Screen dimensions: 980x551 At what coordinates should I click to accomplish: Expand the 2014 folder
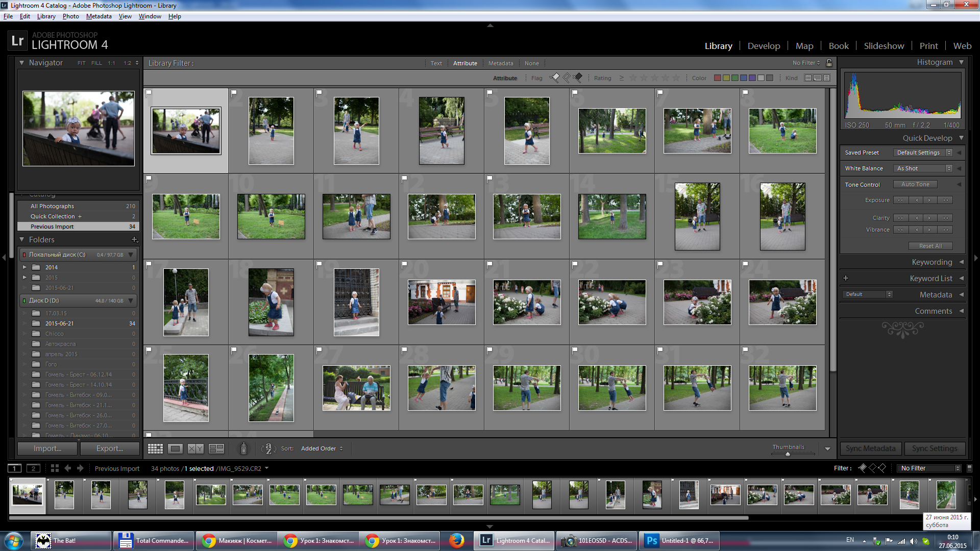point(24,267)
